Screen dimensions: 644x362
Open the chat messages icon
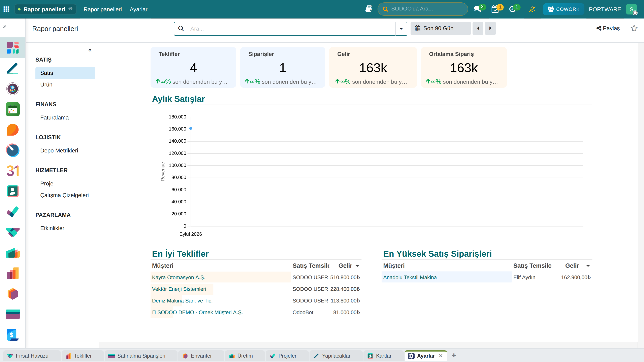[478, 9]
